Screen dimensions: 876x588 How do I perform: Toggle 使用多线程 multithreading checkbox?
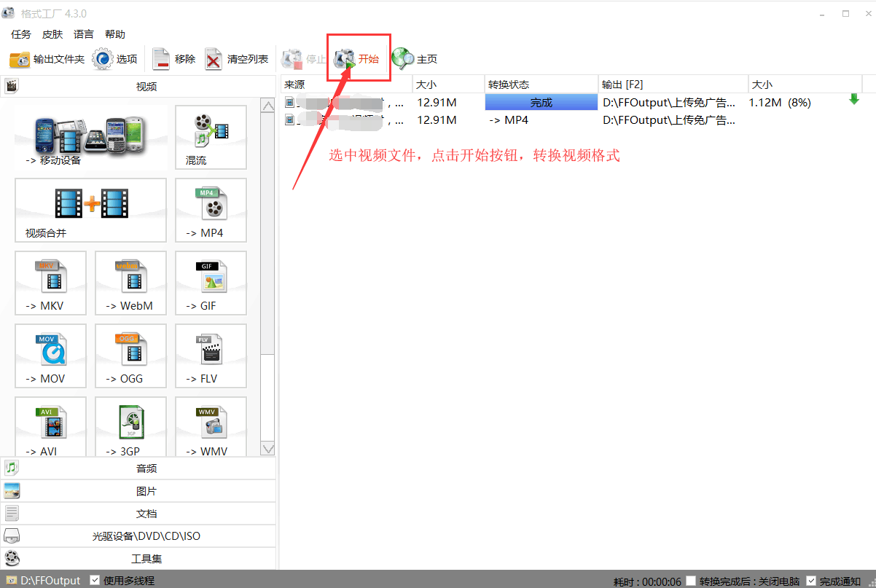pos(95,581)
